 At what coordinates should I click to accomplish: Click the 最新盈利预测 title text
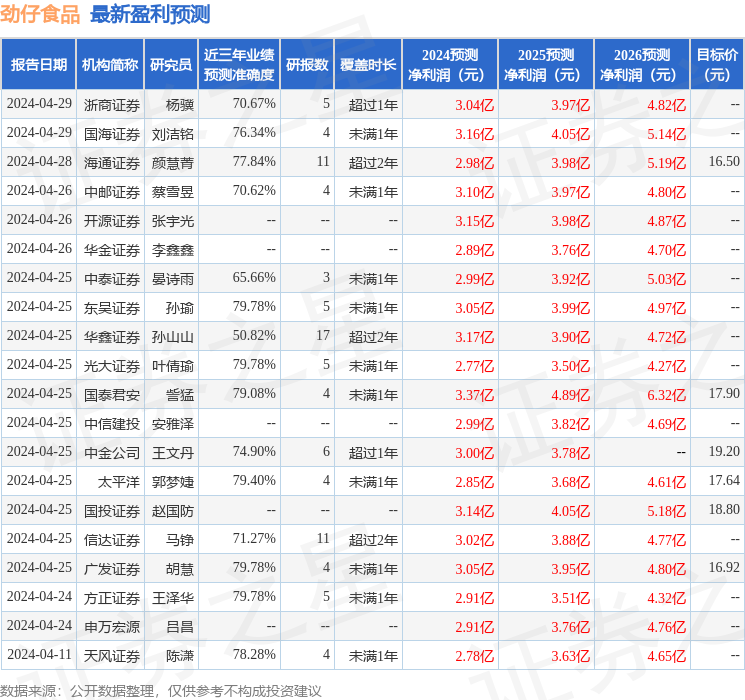click(150, 14)
